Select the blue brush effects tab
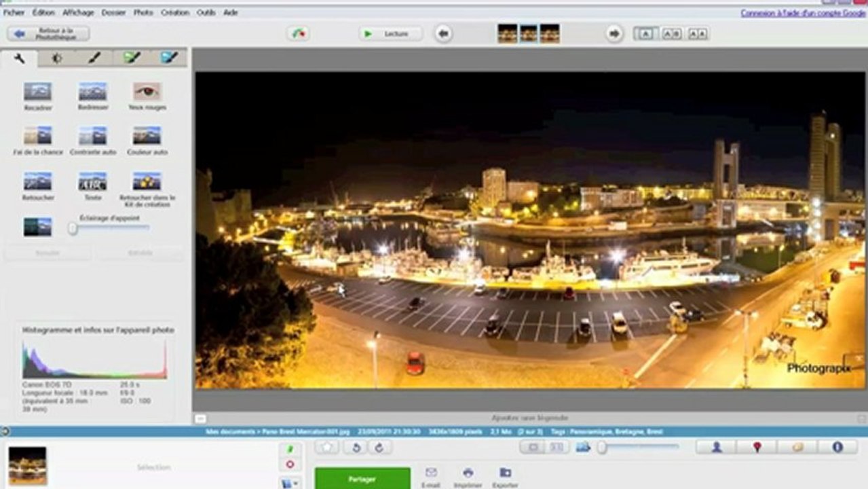Image resolution: width=868 pixels, height=489 pixels. point(169,58)
